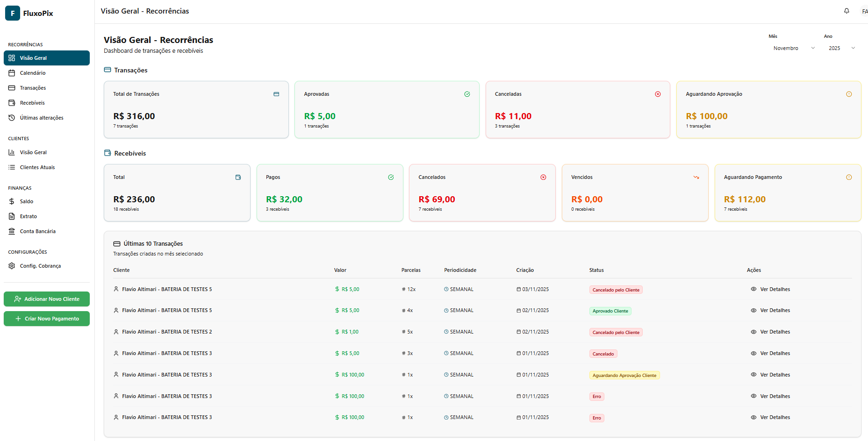This screenshot has width=868, height=441.
Task: Open Extrato under Finanças
Action: point(29,216)
